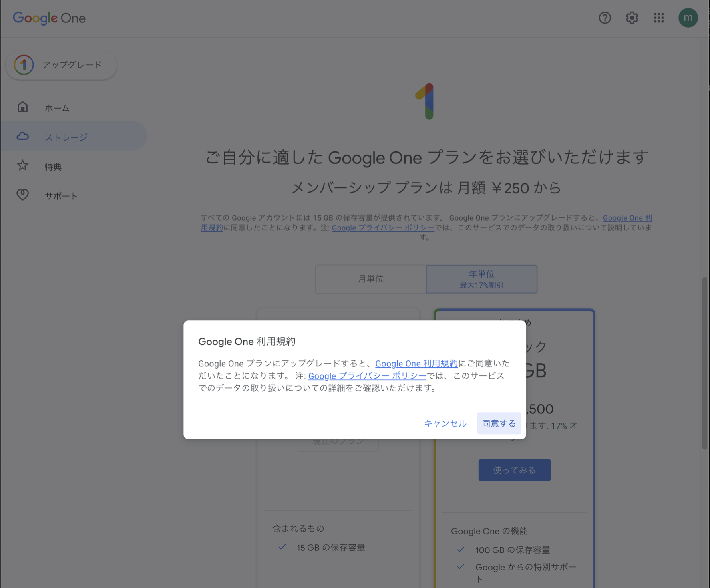This screenshot has height=588, width=710.
Task: Click the heart サポート icon
Action: click(x=23, y=195)
